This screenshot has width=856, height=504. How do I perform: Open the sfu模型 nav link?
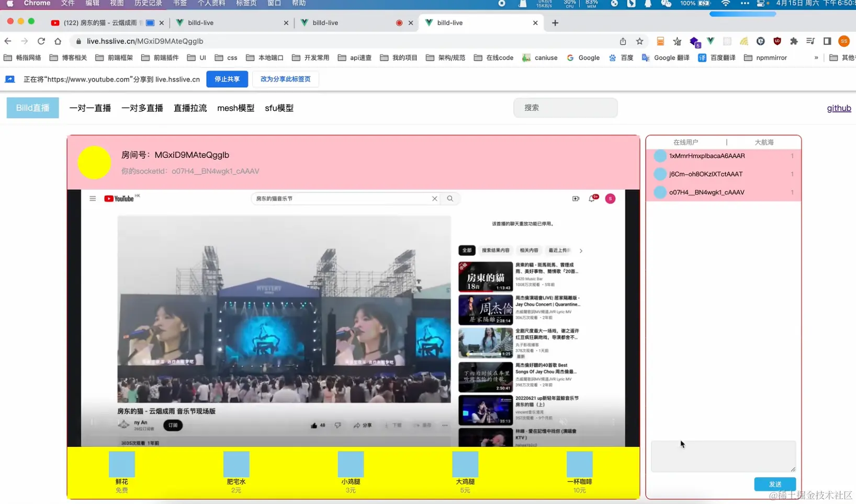(279, 108)
